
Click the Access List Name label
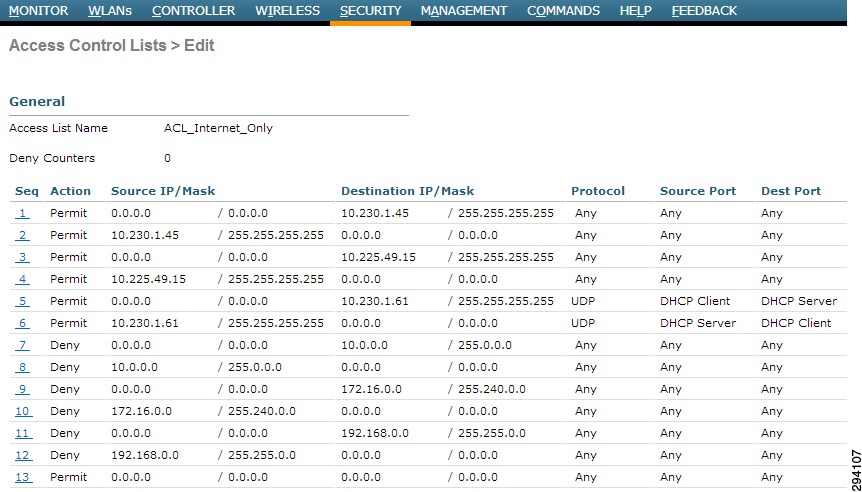pyautogui.click(x=59, y=129)
